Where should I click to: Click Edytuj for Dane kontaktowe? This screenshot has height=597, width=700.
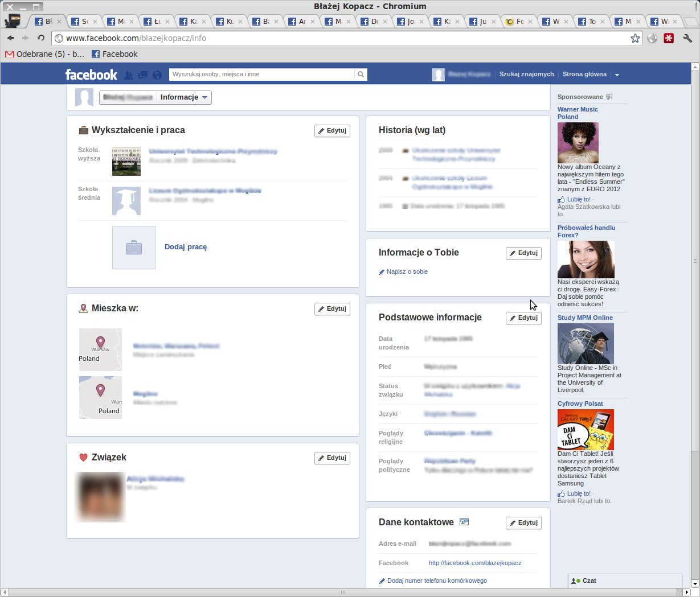coord(523,523)
